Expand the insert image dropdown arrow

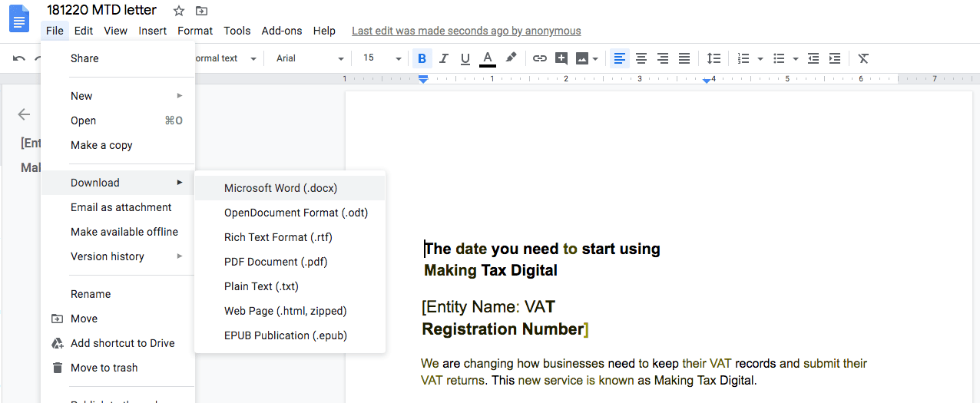pos(596,58)
